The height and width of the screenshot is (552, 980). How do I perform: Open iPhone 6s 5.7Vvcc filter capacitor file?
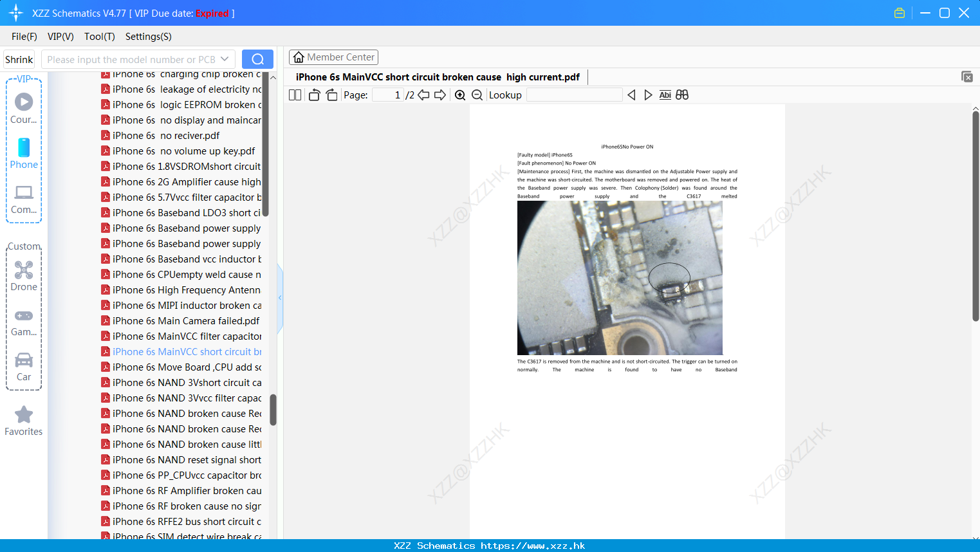(x=181, y=198)
